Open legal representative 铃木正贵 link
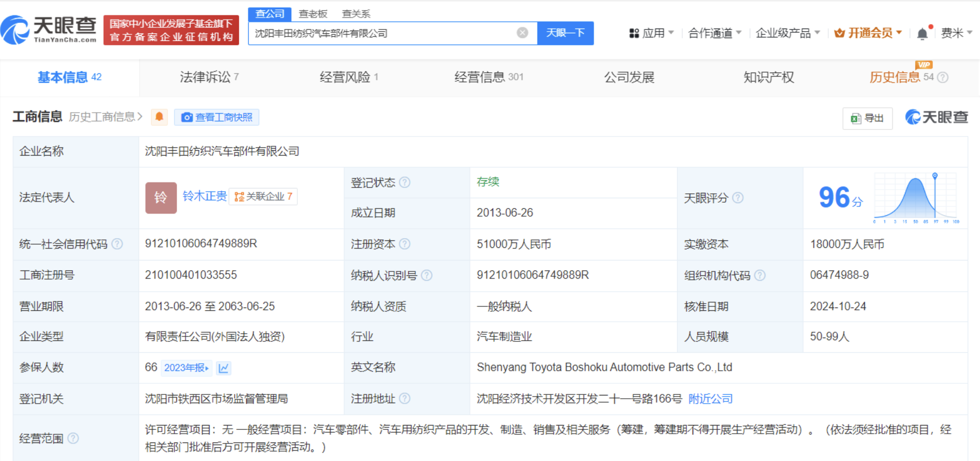This screenshot has width=980, height=461. [205, 196]
